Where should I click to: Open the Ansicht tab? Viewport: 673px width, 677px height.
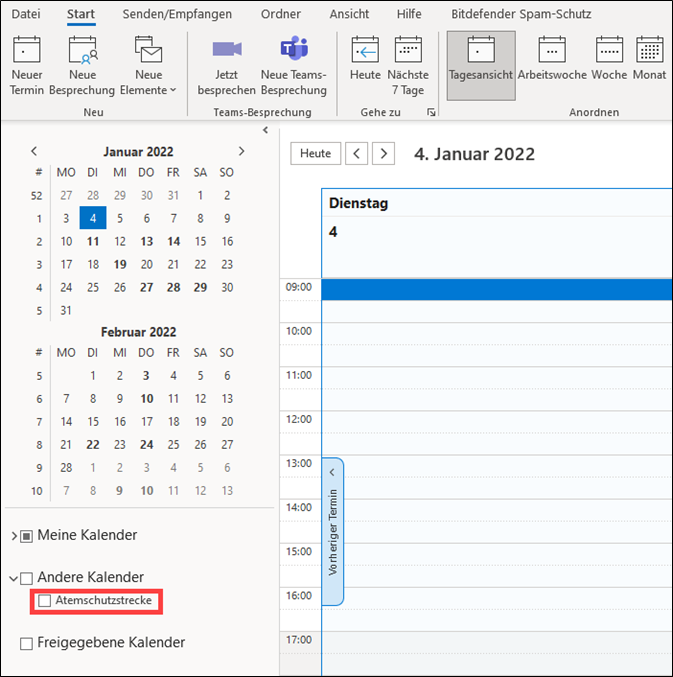click(349, 14)
